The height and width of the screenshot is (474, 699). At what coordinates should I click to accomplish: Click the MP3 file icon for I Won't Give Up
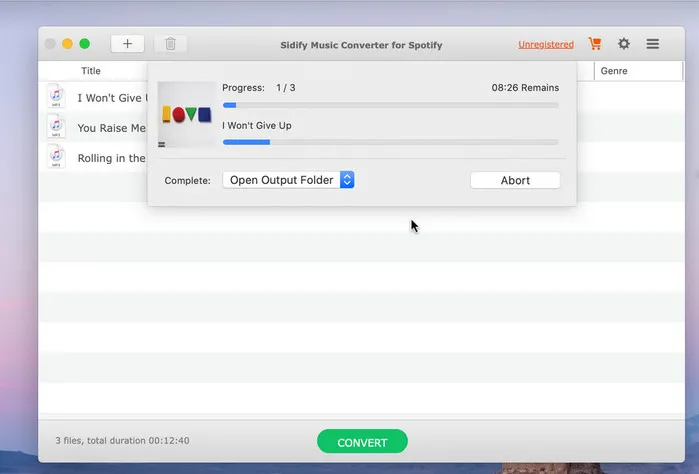[56, 96]
